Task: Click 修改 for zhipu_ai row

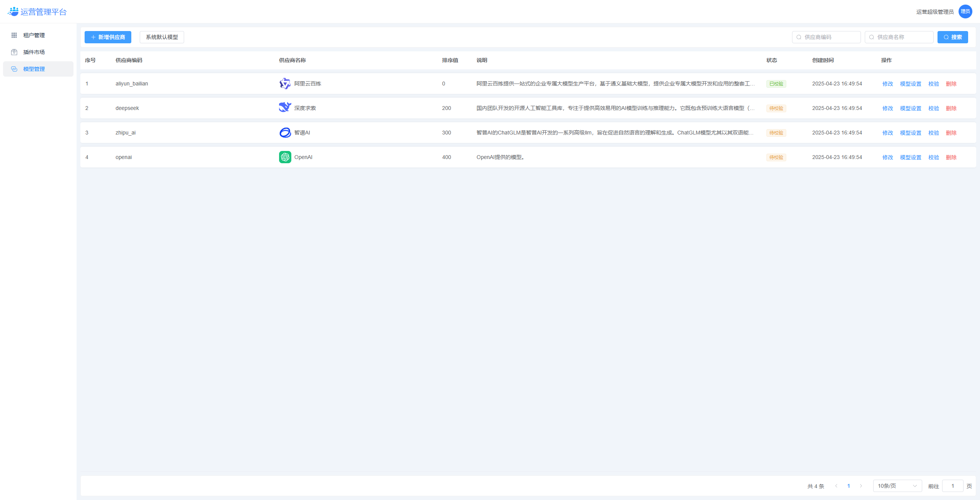Action: [888, 133]
